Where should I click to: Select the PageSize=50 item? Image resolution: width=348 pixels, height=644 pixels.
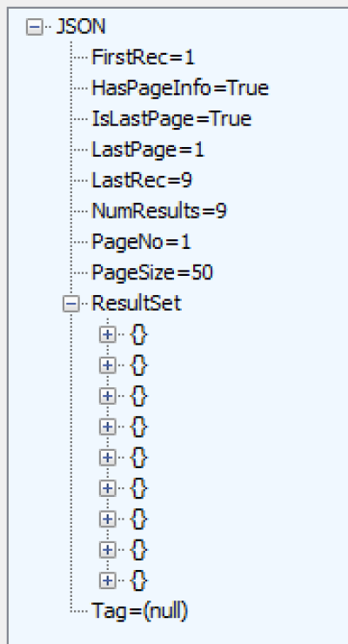coord(152,273)
